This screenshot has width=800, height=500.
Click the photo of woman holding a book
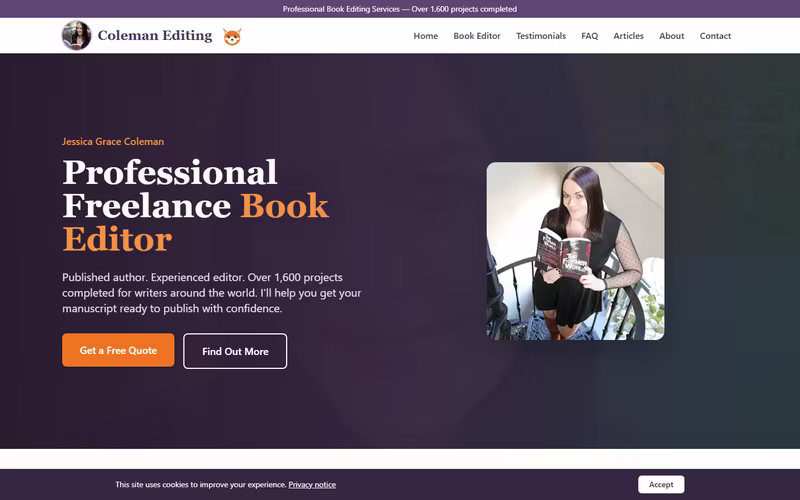coord(576,251)
